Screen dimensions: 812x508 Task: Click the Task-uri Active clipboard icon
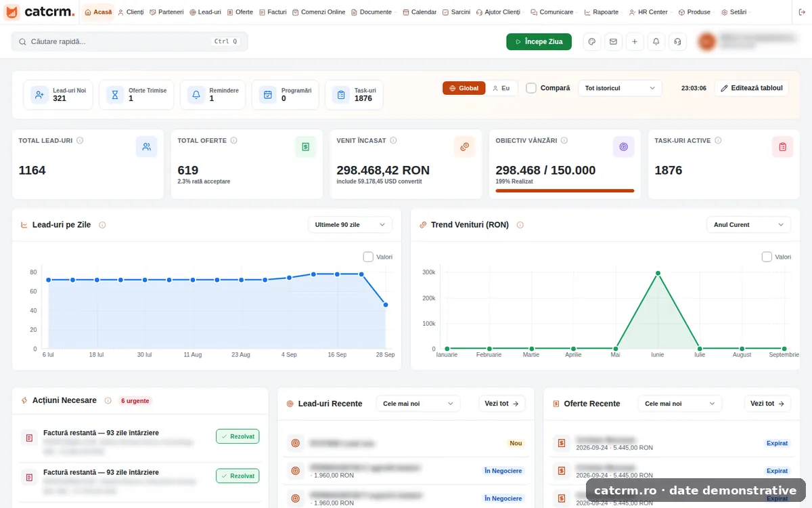(782, 146)
